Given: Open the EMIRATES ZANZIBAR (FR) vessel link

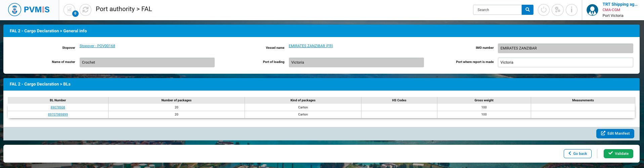Looking at the screenshot, I should point(311,46).
